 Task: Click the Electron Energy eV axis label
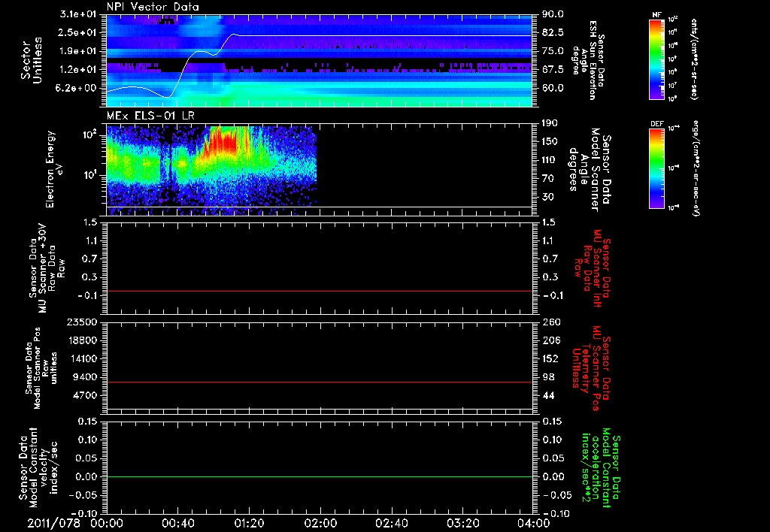(x=55, y=169)
